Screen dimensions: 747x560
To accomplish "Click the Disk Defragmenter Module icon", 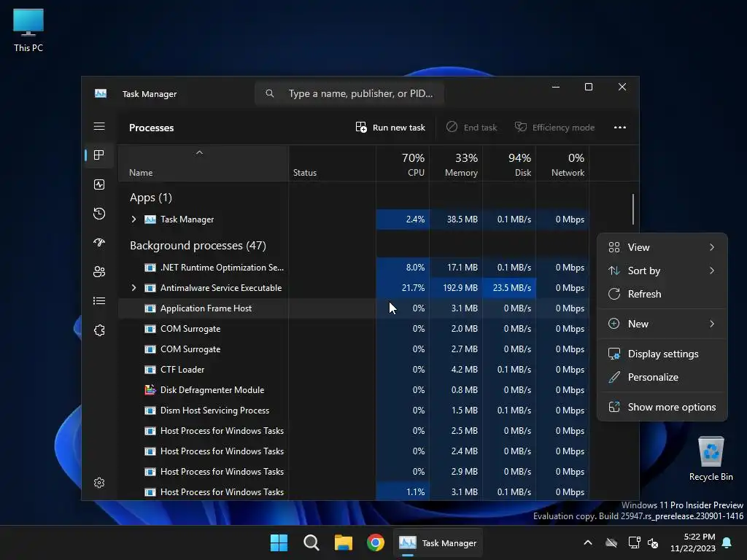I will [x=150, y=390].
